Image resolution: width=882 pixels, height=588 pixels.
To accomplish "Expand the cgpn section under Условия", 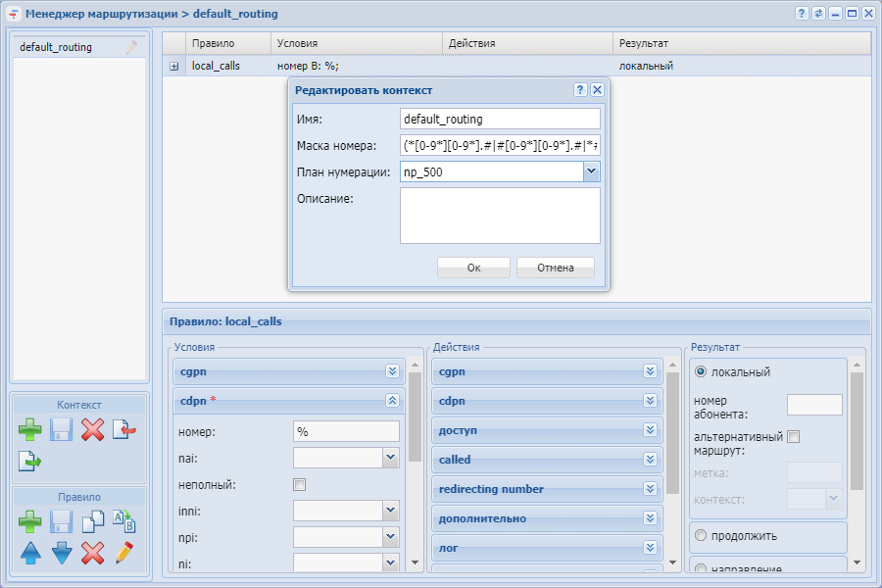I will pos(392,371).
